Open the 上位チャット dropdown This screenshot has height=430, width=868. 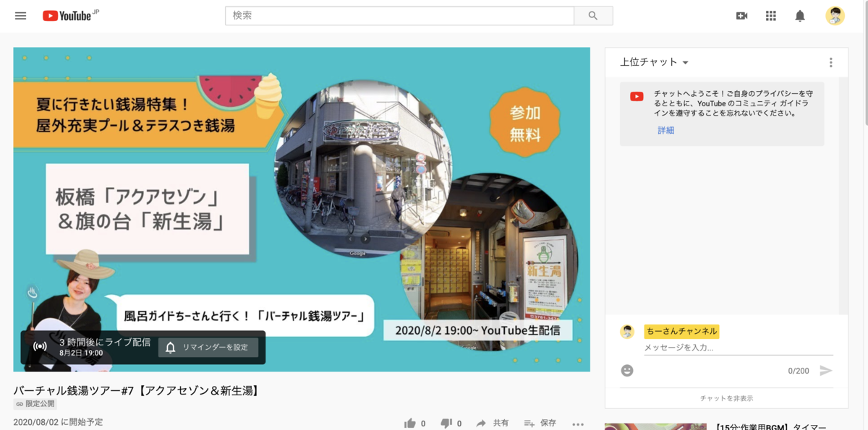click(652, 62)
